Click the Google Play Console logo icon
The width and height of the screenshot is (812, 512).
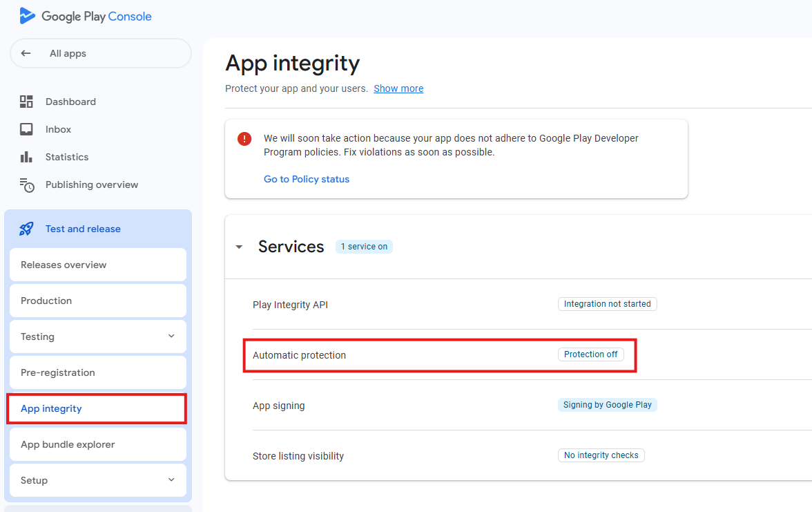click(x=27, y=16)
